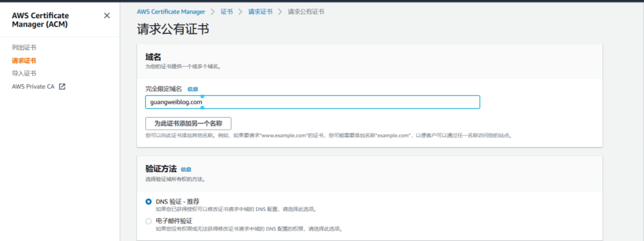This screenshot has width=644, height=241.
Task: Select the 电子邮件验证 radio button
Action: [x=148, y=221]
